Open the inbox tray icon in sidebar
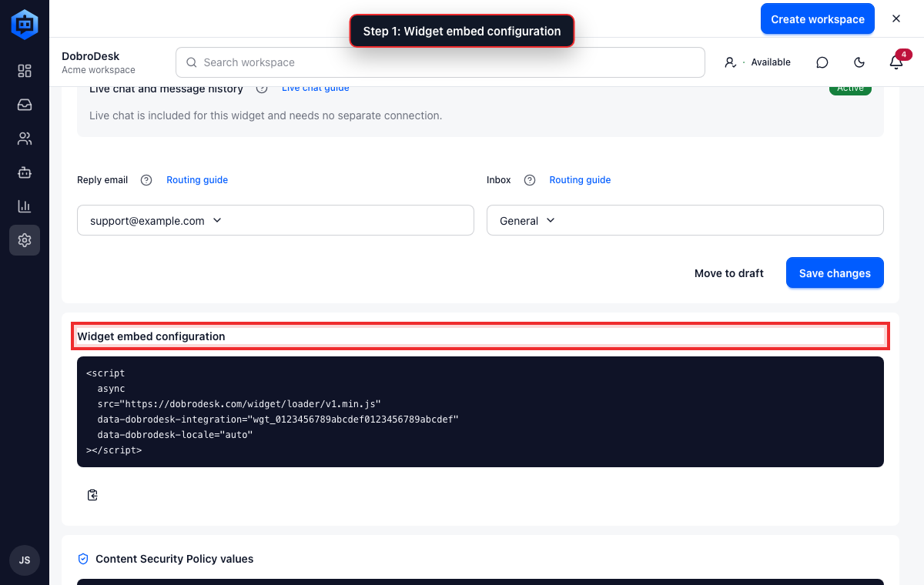The width and height of the screenshot is (924, 585). pos(25,105)
